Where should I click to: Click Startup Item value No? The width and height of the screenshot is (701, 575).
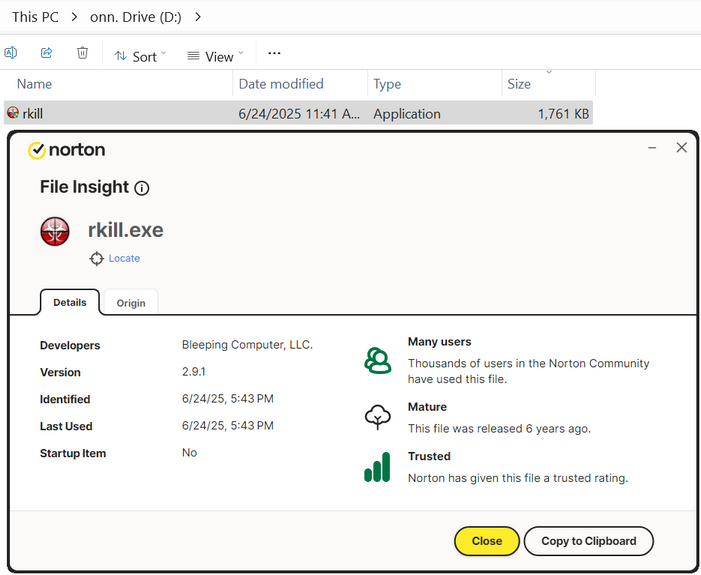(x=190, y=452)
